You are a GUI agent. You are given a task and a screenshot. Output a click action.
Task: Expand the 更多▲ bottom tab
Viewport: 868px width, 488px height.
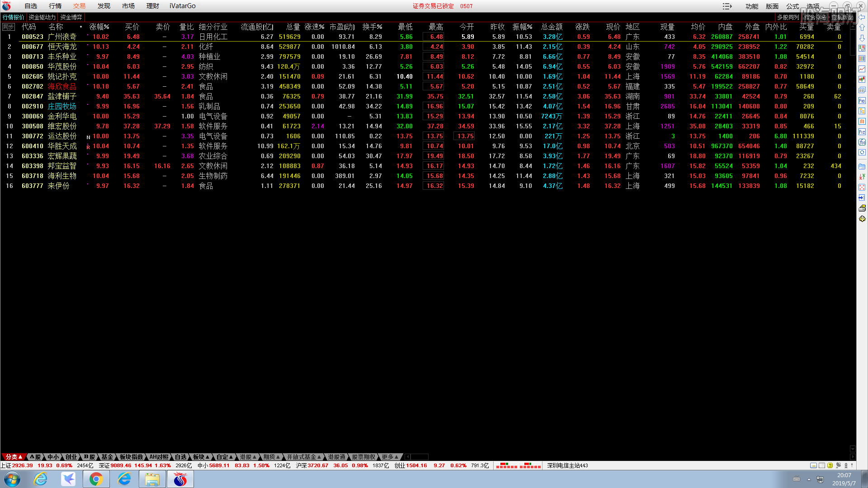pyautogui.click(x=390, y=457)
